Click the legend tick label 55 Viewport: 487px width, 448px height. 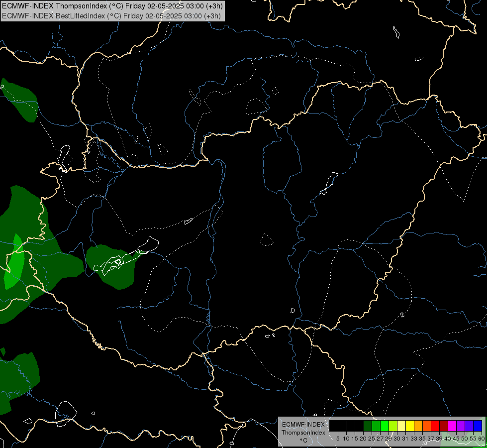(473, 439)
